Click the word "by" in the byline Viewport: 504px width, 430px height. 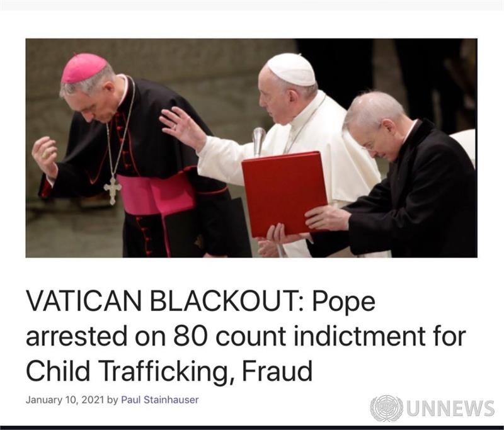tap(112, 400)
